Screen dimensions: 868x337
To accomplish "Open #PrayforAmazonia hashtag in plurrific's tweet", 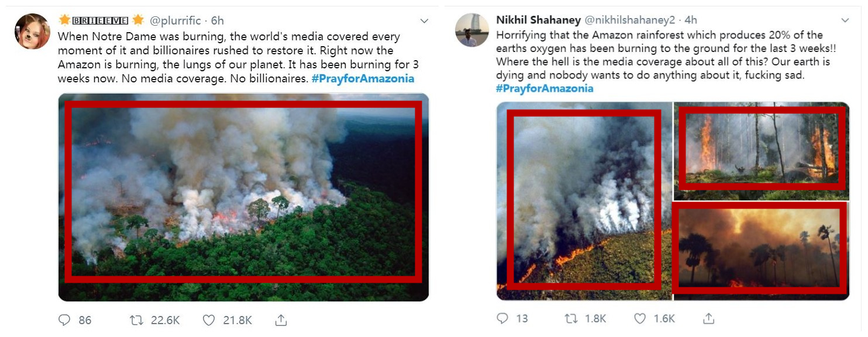I will point(363,79).
